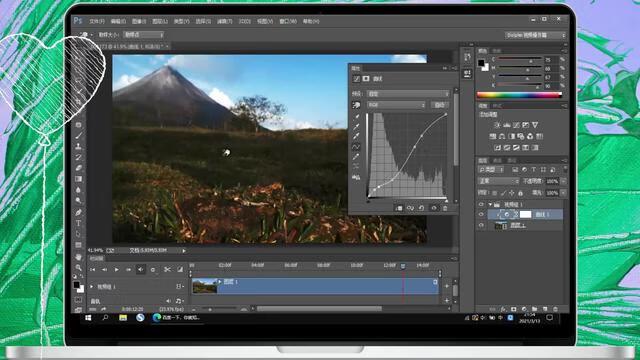
Task: Mute audio playback in the timeline controls
Action: click(140, 269)
